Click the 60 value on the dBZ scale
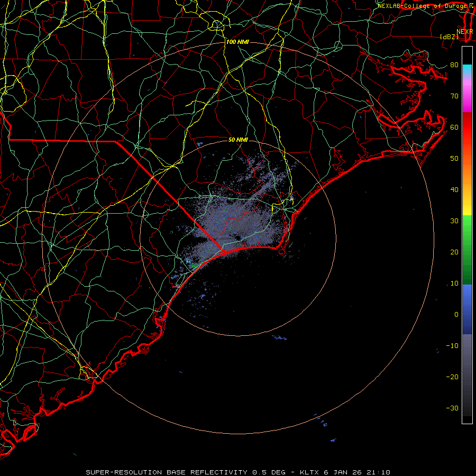 454,127
